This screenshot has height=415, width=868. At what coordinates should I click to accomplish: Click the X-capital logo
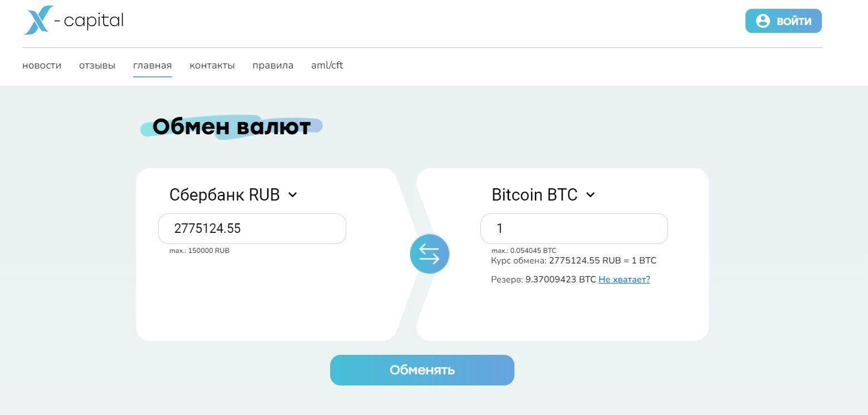tap(73, 21)
